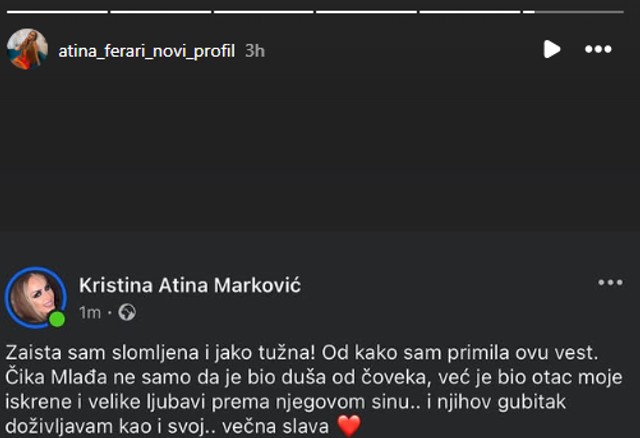Viewport: 640px width, 438px height.
Task: Jump to the fifth story progress segment
Action: [x=469, y=11]
